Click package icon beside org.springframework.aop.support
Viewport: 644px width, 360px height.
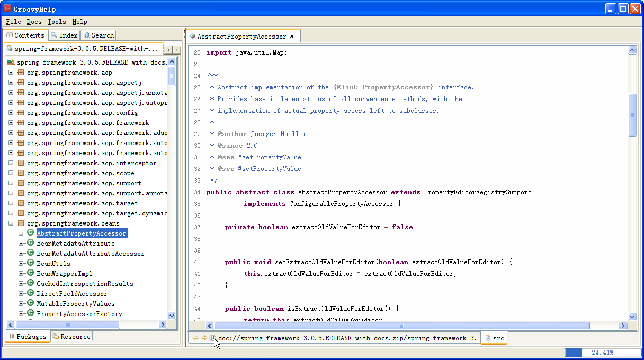pos(21,183)
